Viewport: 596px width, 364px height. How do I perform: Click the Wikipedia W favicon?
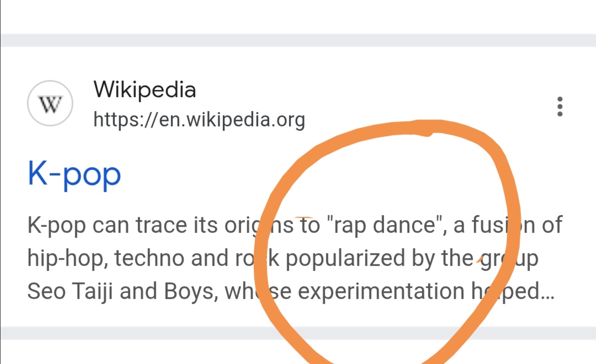50,103
